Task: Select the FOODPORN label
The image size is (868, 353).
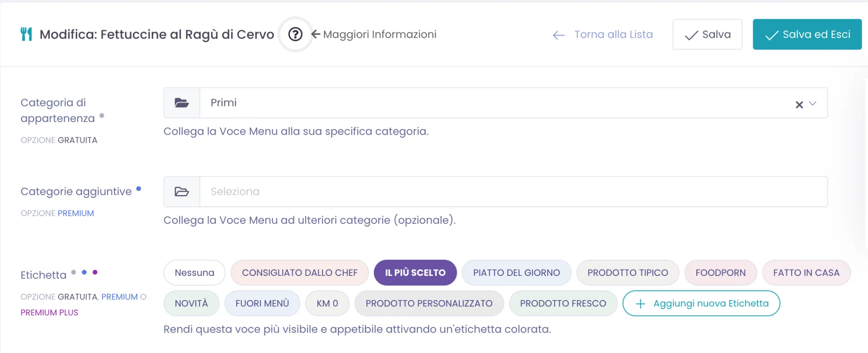Action: pos(721,272)
